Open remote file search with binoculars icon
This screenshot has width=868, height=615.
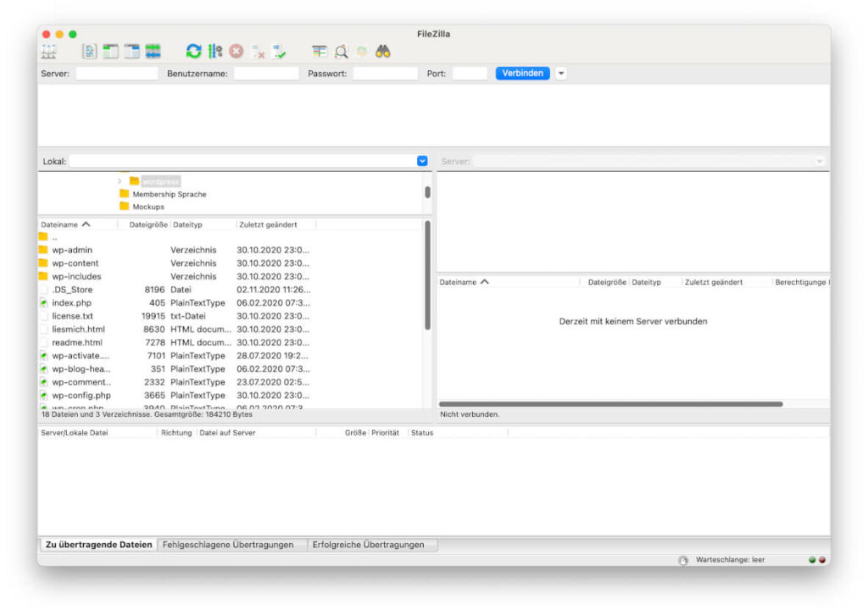383,52
